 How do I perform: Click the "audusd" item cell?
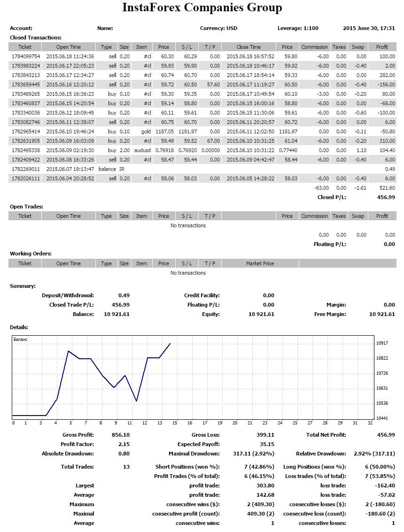pos(143,150)
